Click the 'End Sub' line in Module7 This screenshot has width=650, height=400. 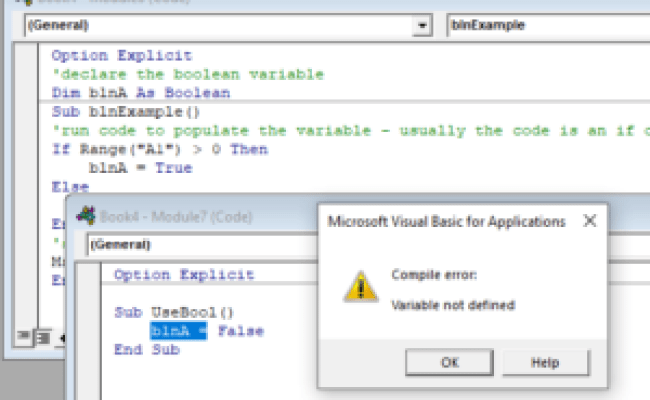[x=147, y=349]
